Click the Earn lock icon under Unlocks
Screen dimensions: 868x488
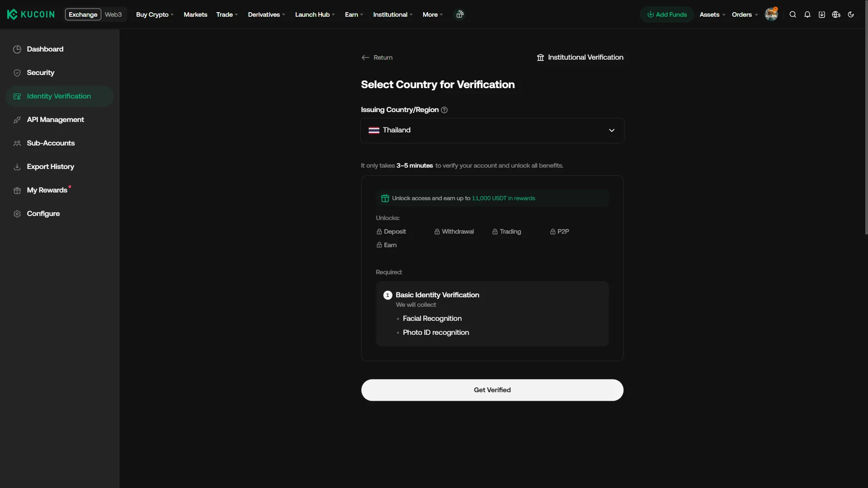coord(379,245)
